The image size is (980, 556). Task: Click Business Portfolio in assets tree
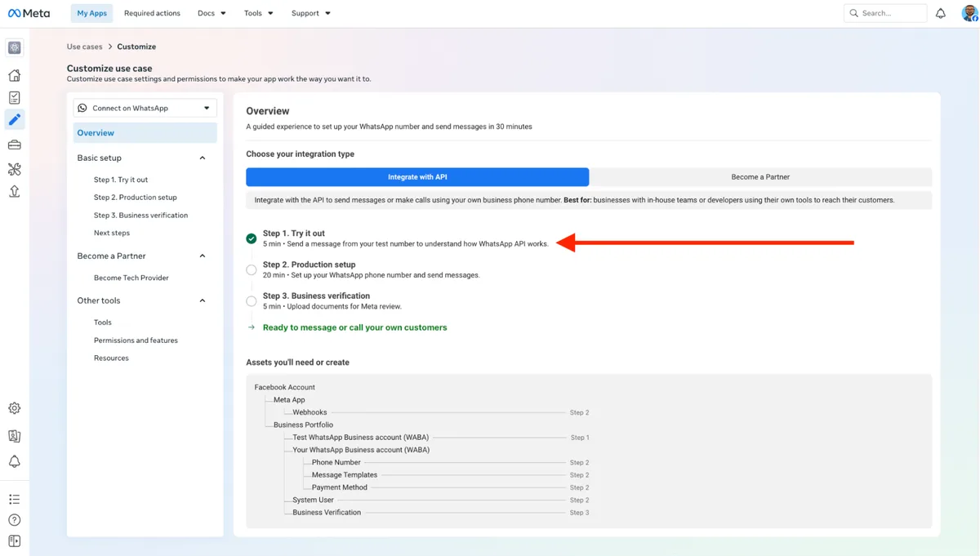(304, 425)
